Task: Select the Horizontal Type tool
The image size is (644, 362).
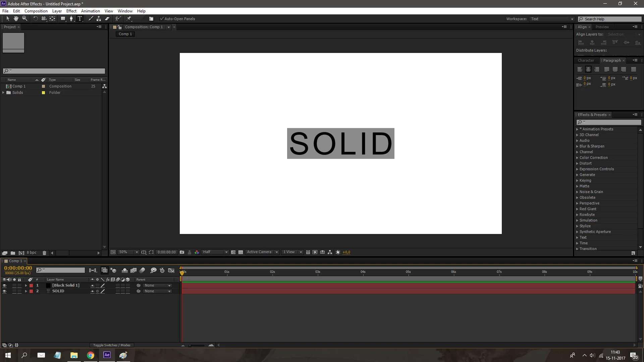Action: click(80, 19)
